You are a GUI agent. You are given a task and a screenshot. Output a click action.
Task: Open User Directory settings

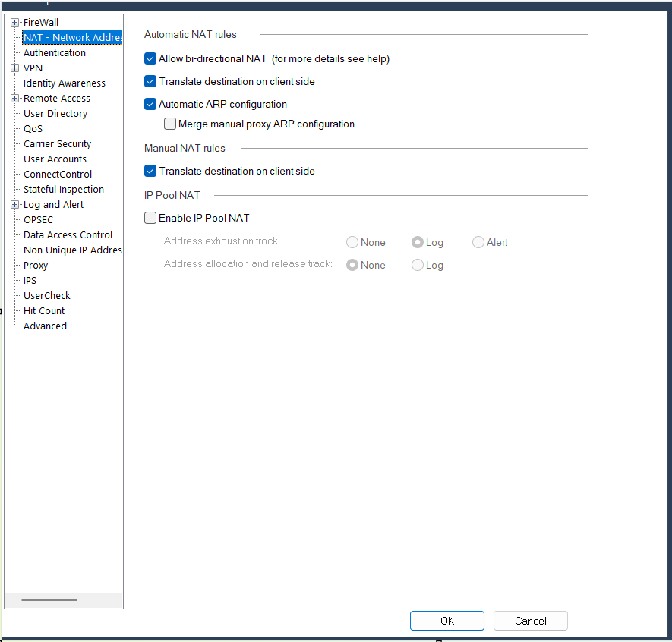55,114
